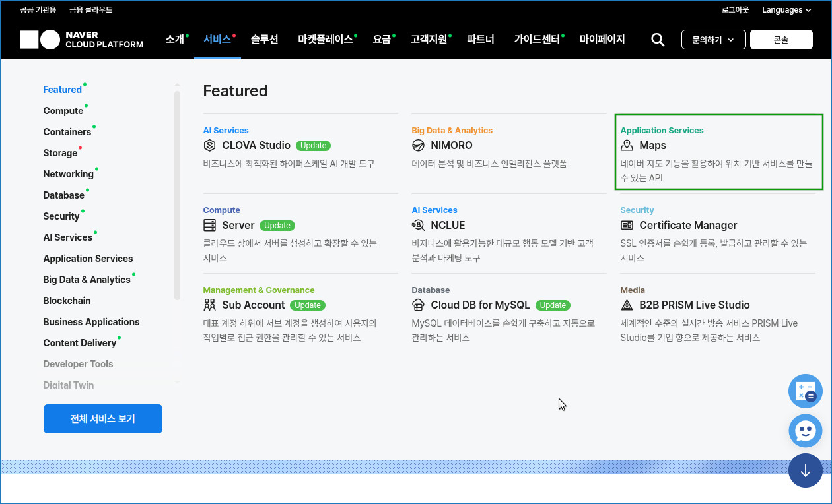Open the search magnifier icon
Viewport: 832px width, 504px height.
click(x=658, y=40)
